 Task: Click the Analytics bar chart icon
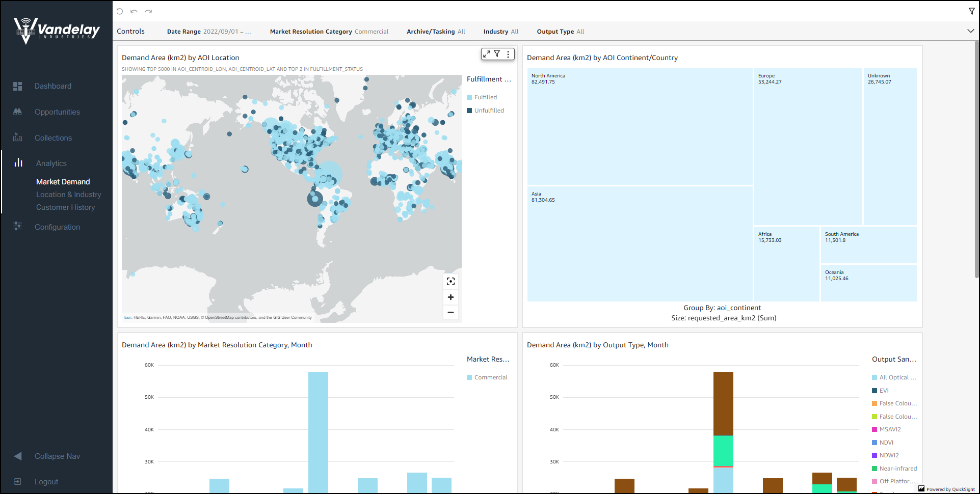18,162
